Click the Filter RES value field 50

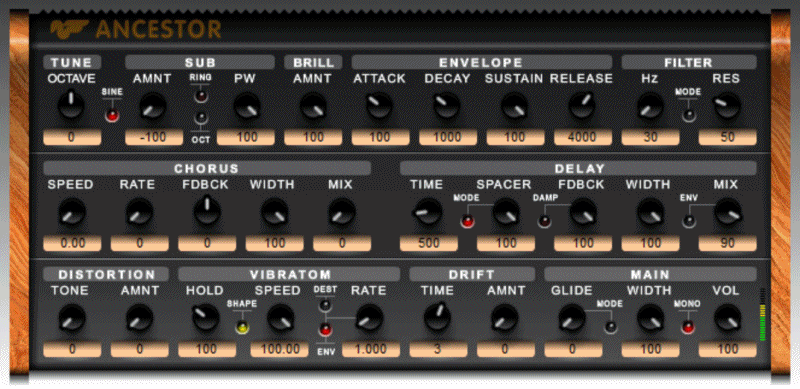click(x=728, y=137)
